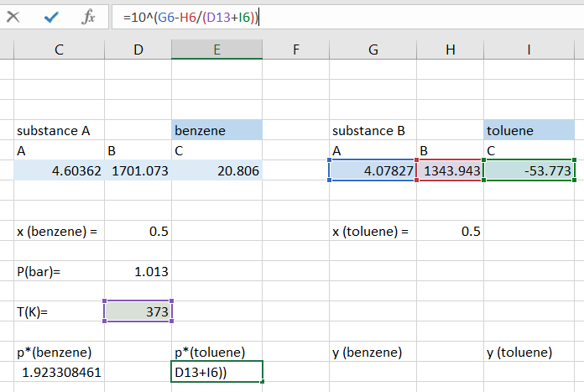The image size is (584, 392).
Task: Select the cell containing 4.07827
Action: [373, 170]
